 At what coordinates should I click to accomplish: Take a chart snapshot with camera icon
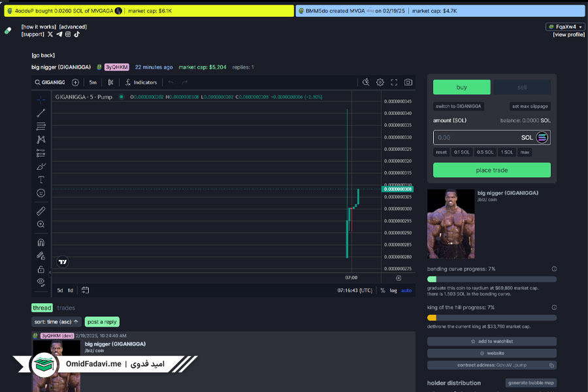(408, 82)
